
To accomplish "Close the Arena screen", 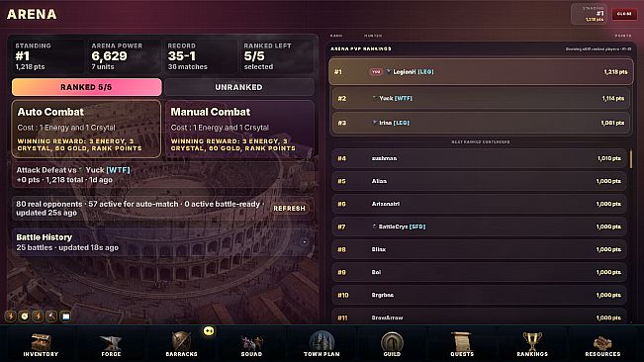I will (624, 14).
